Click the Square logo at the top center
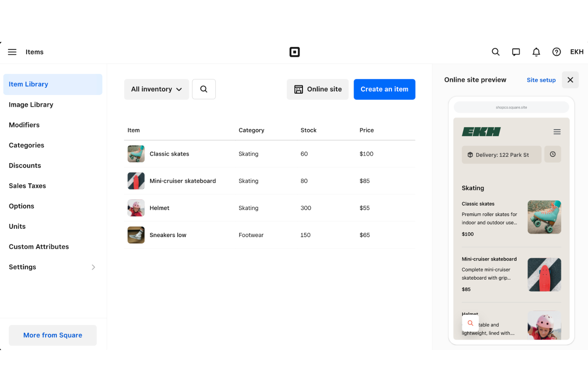Image resolution: width=588 pixels, height=392 pixels. pos(294,52)
